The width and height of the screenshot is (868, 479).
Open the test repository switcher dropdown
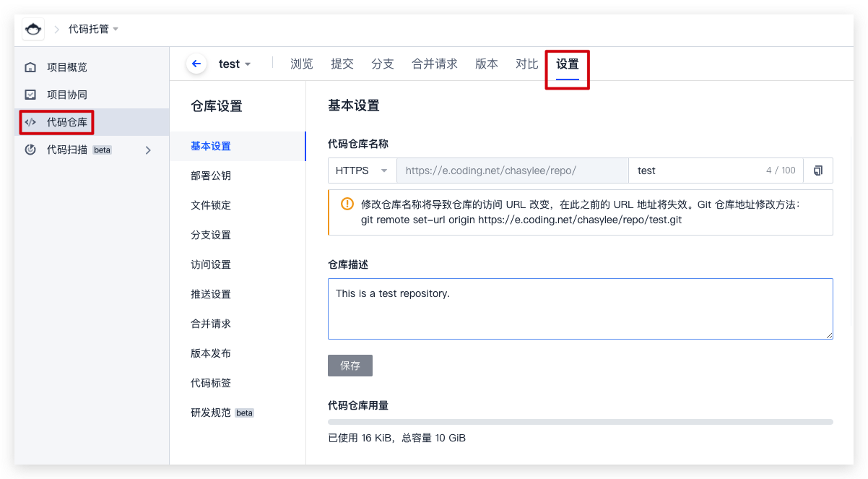point(235,64)
